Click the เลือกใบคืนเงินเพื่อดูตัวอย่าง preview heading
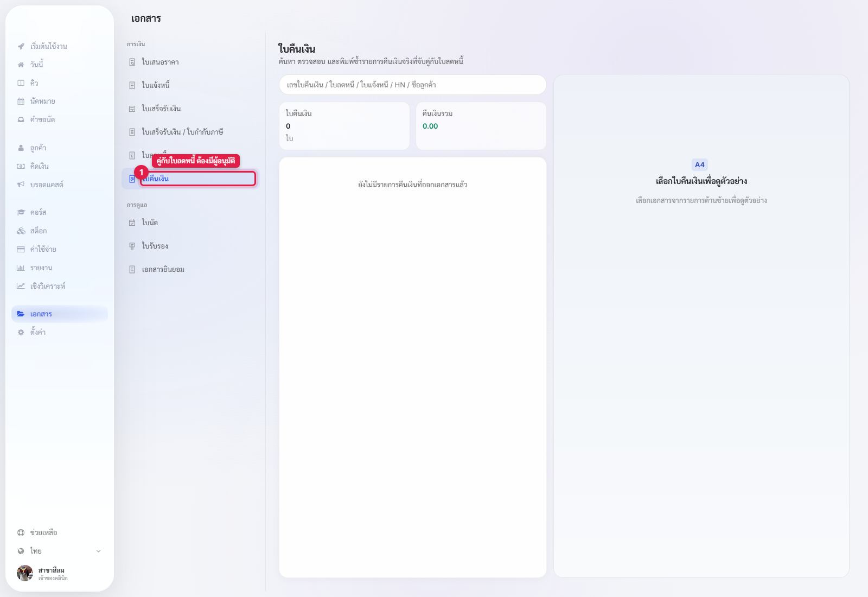 701,181
